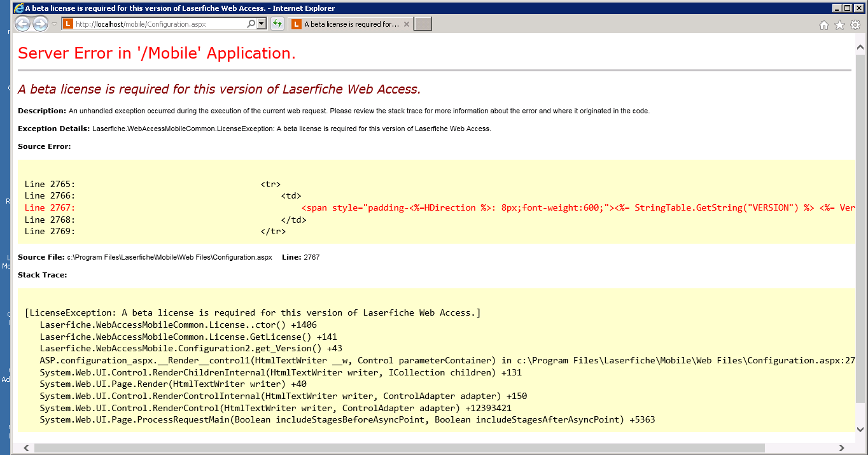Open a new blank tab
The image size is (868, 455).
tap(423, 24)
